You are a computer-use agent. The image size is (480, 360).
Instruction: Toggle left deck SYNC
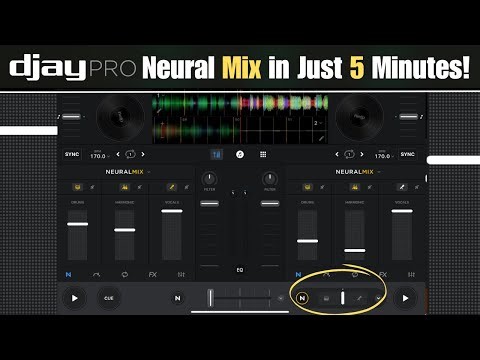[72, 154]
